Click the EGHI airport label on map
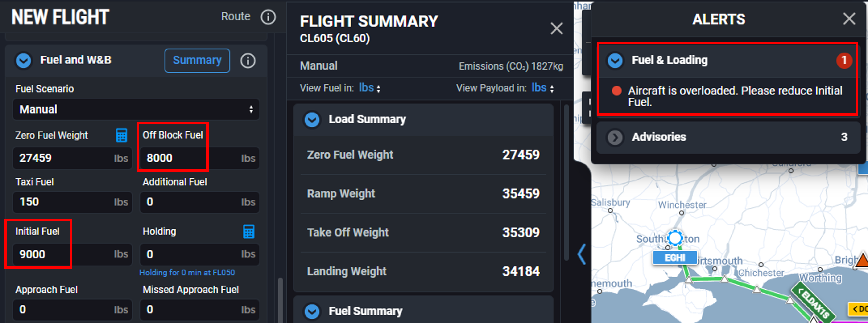 tap(675, 258)
